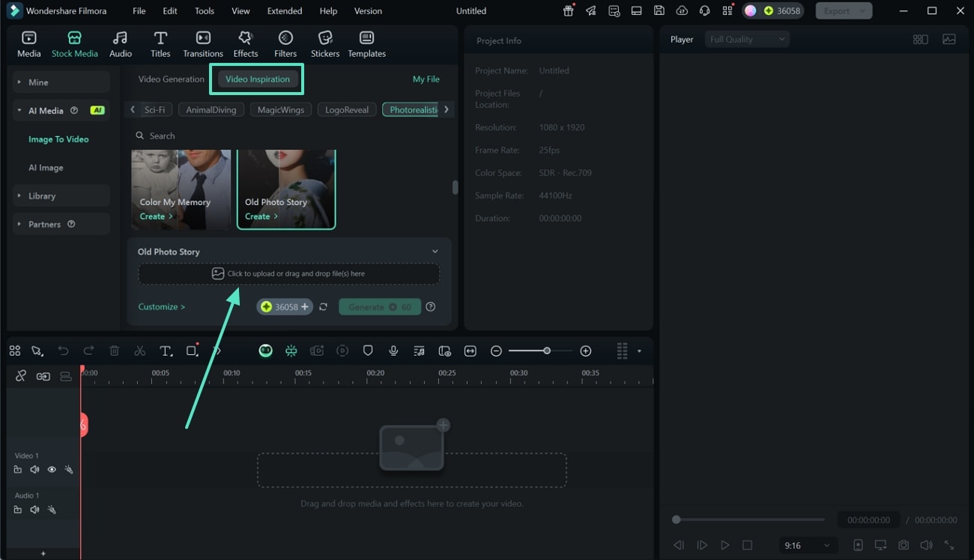Click the gift rewards icon
974x560 pixels.
point(569,10)
